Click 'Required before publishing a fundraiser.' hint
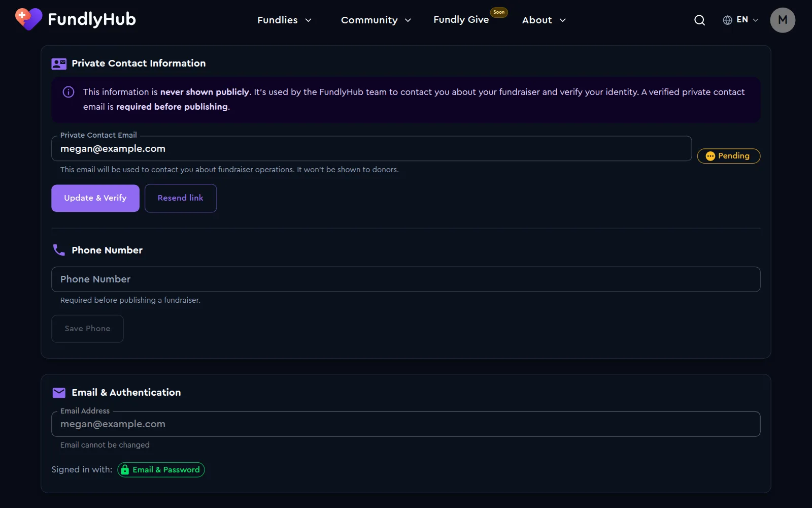This screenshot has width=812, height=508. (130, 300)
